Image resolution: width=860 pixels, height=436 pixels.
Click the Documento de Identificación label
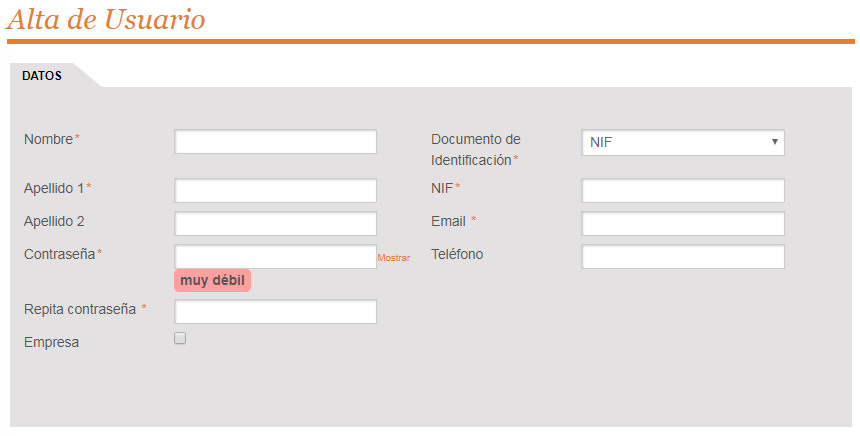476,150
